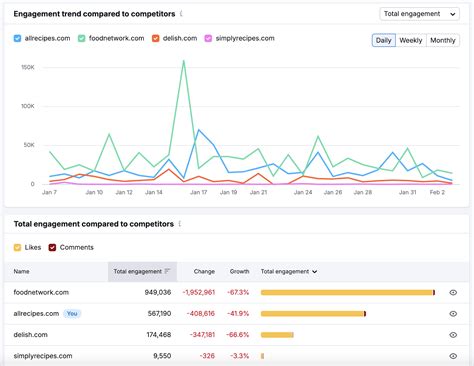Uncheck allrecipes.com in chart legend
Viewport: 474px width, 366px height.
17,38
